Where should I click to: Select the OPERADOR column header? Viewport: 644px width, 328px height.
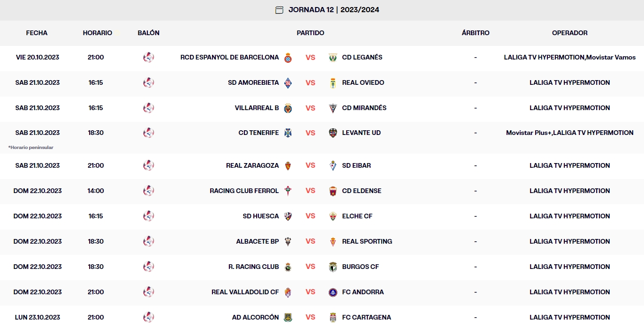[569, 33]
